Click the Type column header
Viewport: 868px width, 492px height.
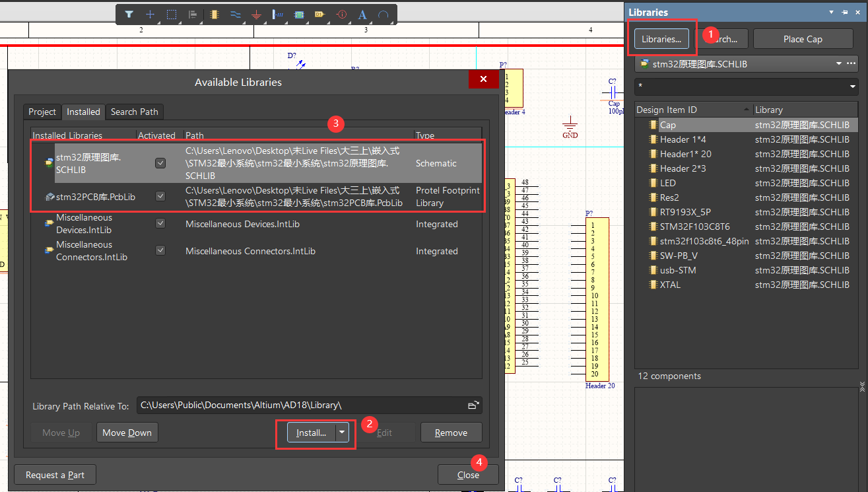click(x=425, y=135)
